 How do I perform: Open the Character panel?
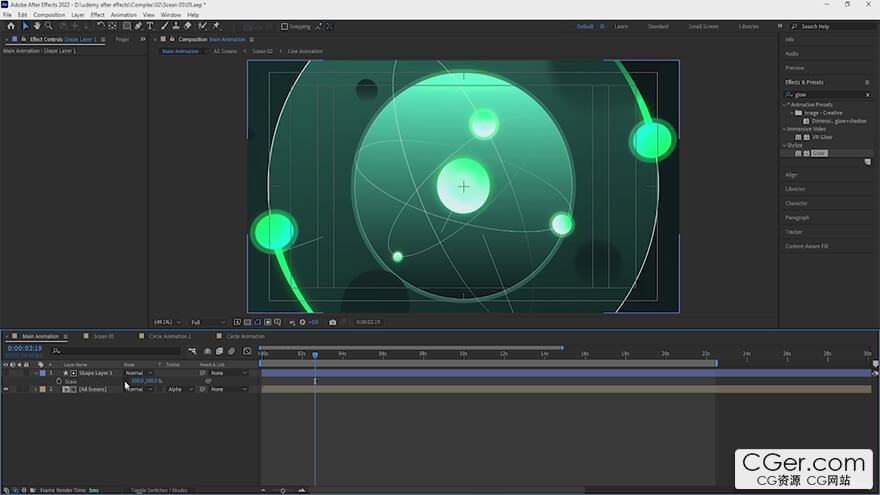click(796, 203)
